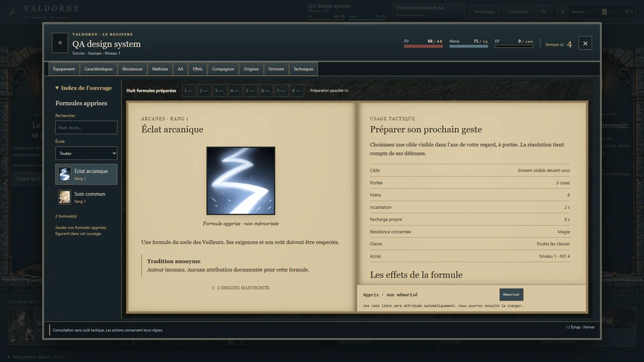Open the Origines tab
This screenshot has width=644, height=362.
click(251, 69)
